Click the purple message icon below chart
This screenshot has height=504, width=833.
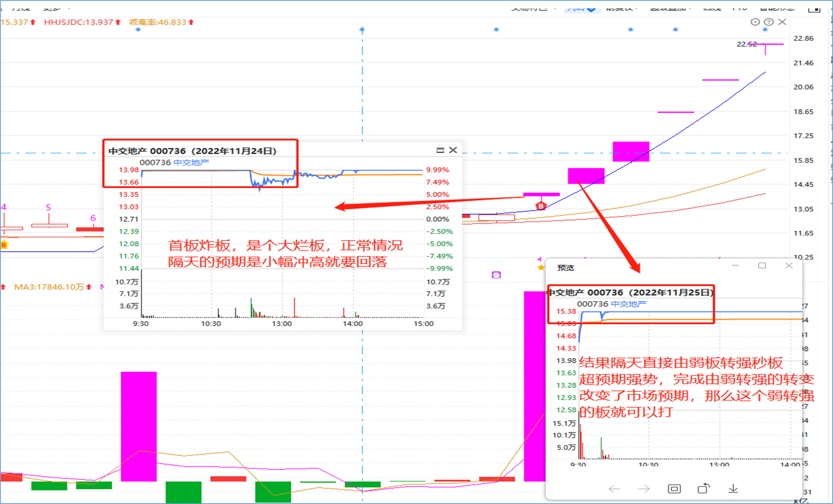[496, 275]
